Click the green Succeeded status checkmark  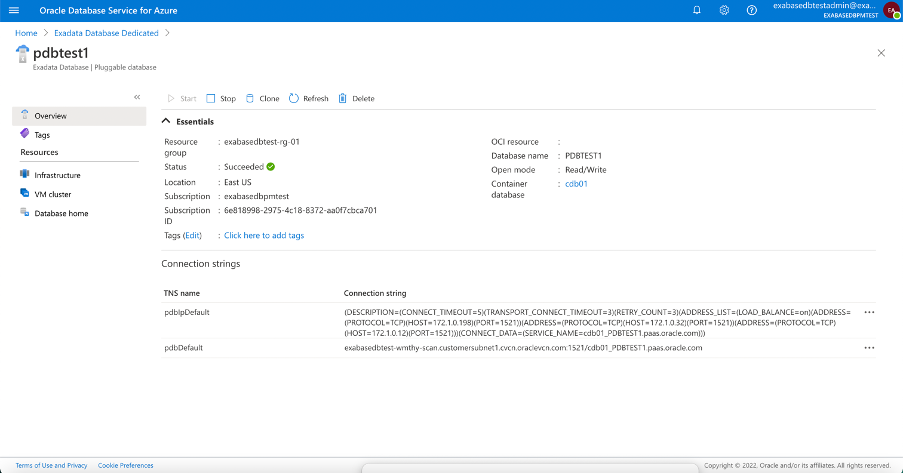click(x=271, y=167)
